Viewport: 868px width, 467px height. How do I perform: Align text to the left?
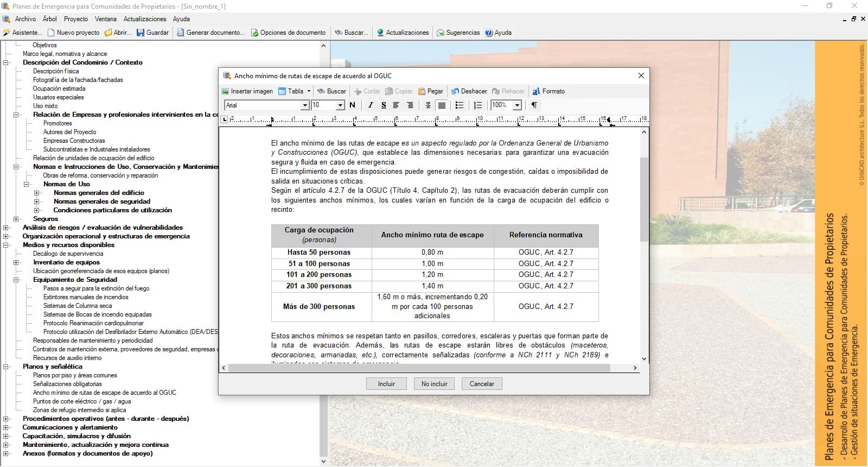coord(396,105)
